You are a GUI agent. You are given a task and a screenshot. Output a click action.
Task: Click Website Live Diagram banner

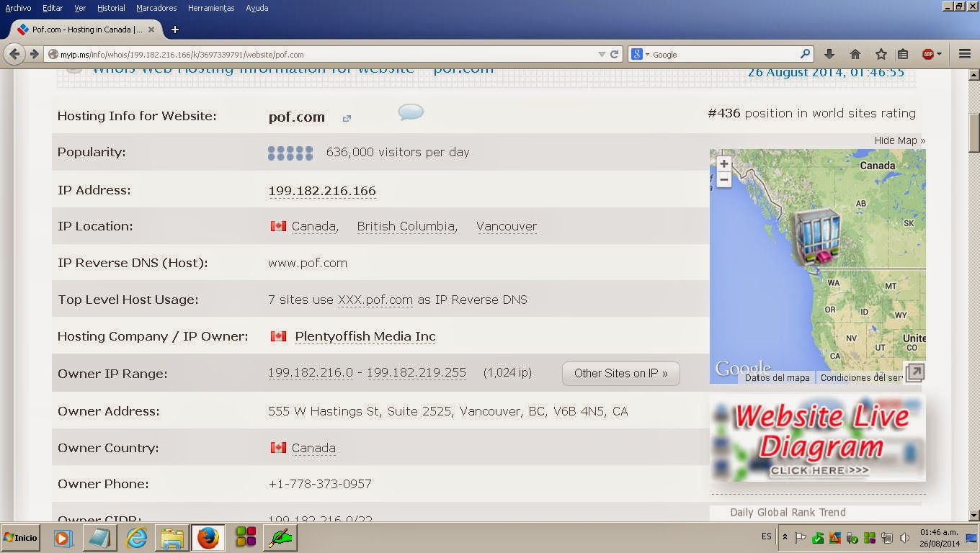818,438
